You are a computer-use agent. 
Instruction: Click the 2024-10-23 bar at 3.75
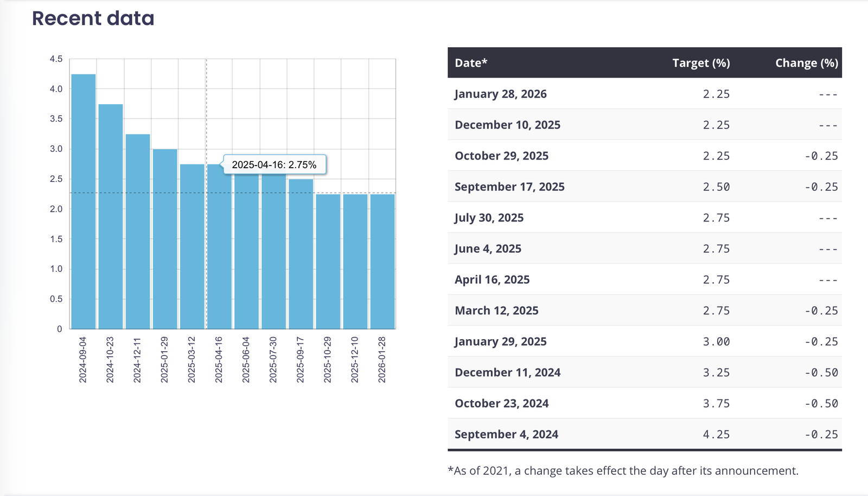[x=111, y=217]
